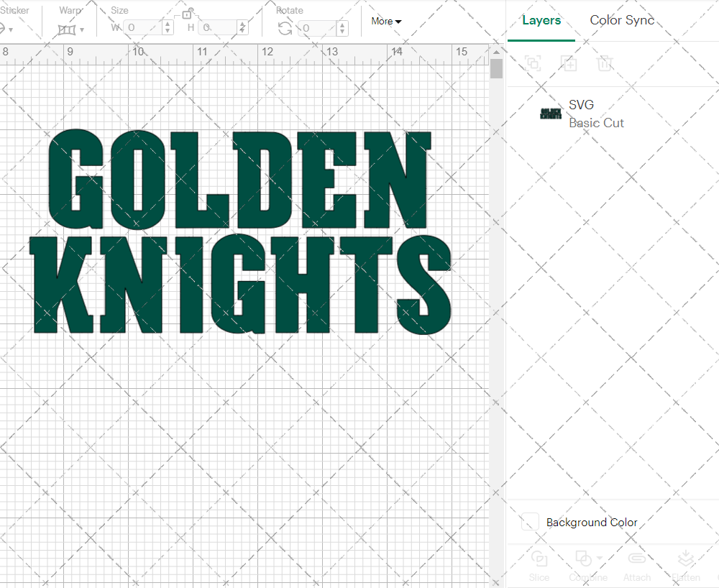Delete the layer using trash icon
719x588 pixels.
[x=605, y=63]
